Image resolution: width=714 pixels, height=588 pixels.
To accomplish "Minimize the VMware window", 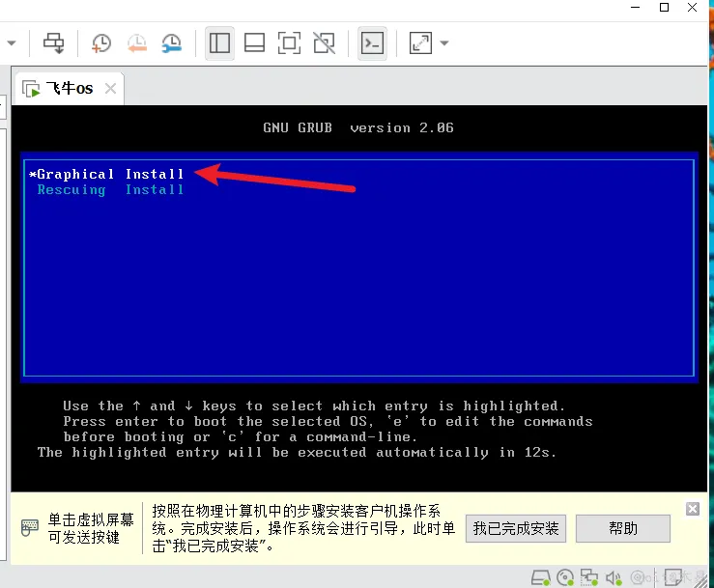I will coord(635,8).
